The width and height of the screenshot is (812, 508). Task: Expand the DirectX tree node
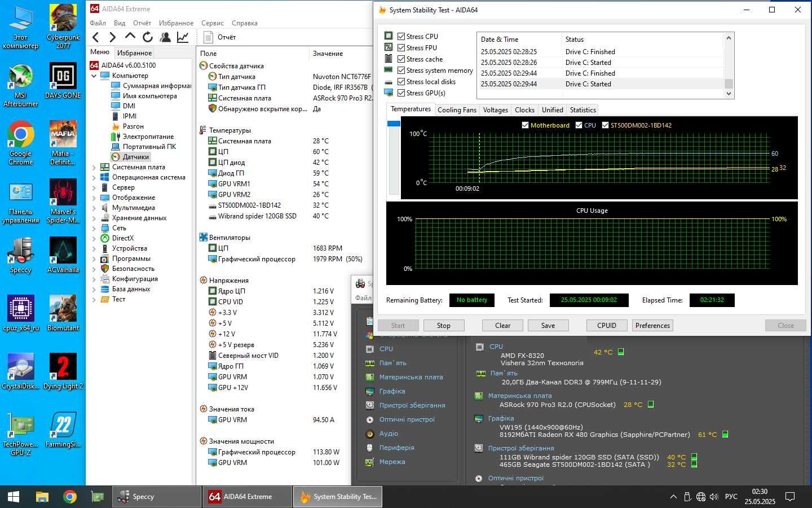pyautogui.click(x=94, y=238)
